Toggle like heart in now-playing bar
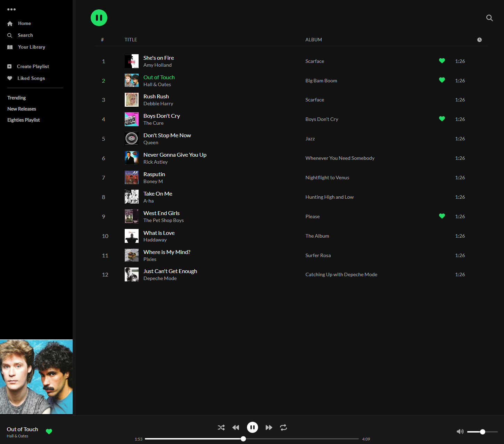The width and height of the screenshot is (504, 444). pos(49,431)
